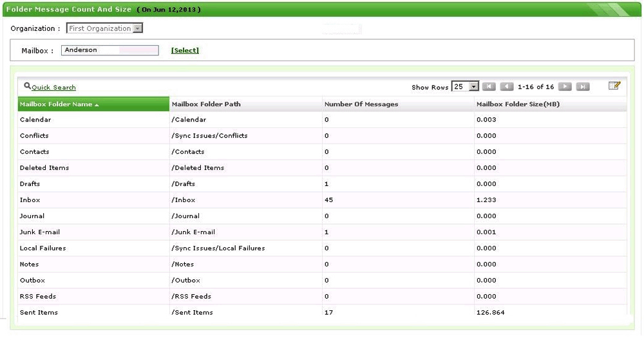Sort by Mailbox Folder Path column
The image size is (644, 343).
click(245, 104)
